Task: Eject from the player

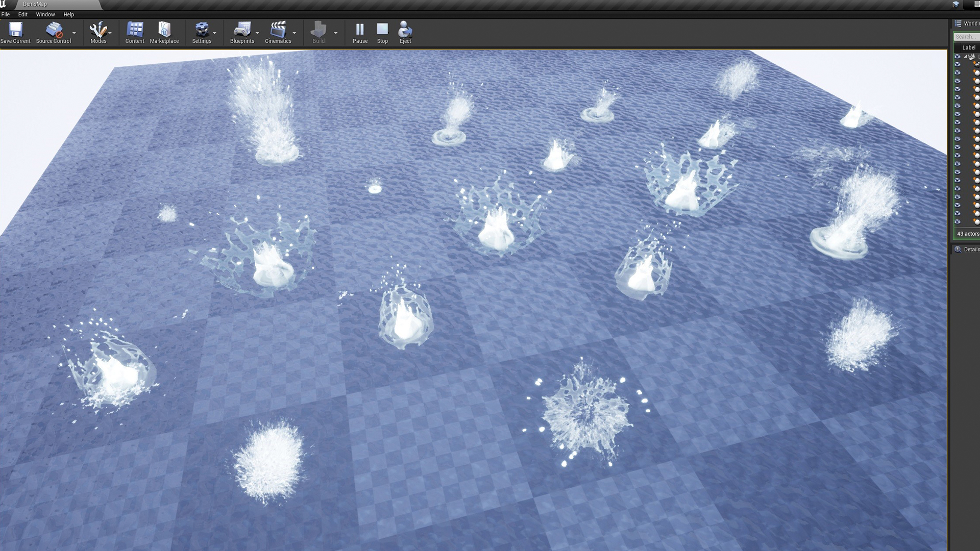Action: (405, 30)
